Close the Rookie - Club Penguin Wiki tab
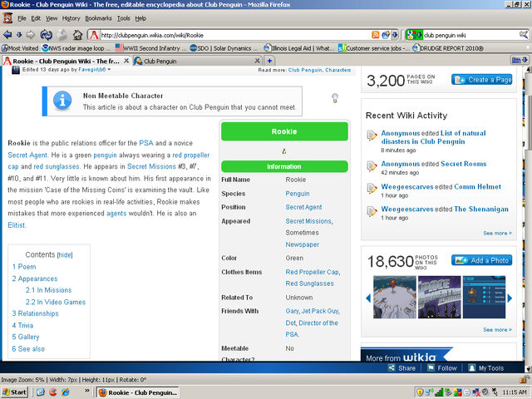Screen dimensions: 532x399 [126, 61]
